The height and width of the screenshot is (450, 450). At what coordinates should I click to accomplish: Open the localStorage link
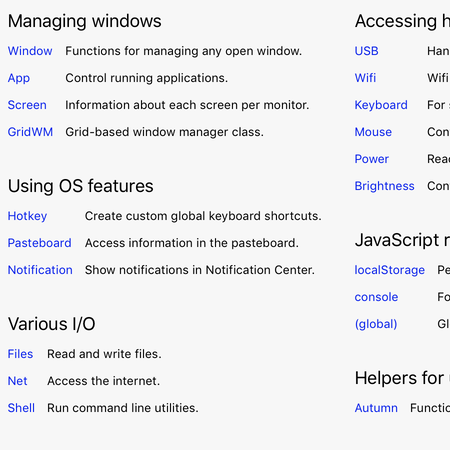(390, 270)
